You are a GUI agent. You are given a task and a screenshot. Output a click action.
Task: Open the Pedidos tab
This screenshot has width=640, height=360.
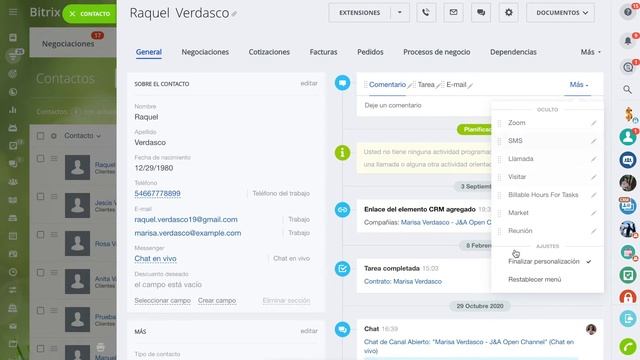[x=370, y=52]
